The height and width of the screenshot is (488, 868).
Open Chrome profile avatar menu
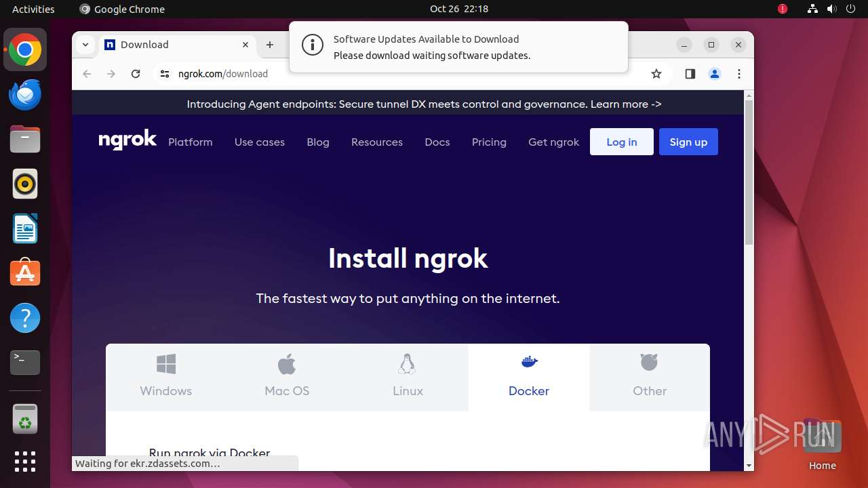tap(715, 74)
